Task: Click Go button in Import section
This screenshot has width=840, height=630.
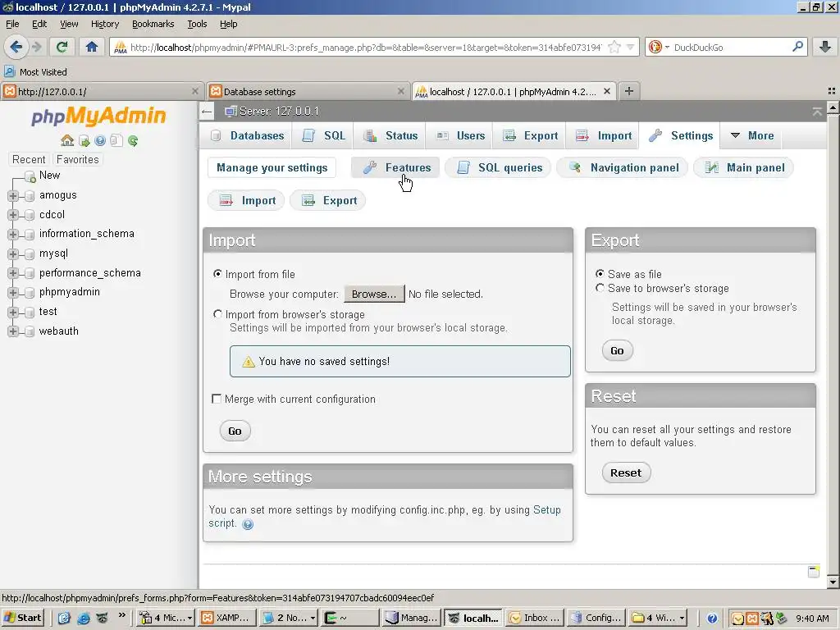Action: click(235, 431)
